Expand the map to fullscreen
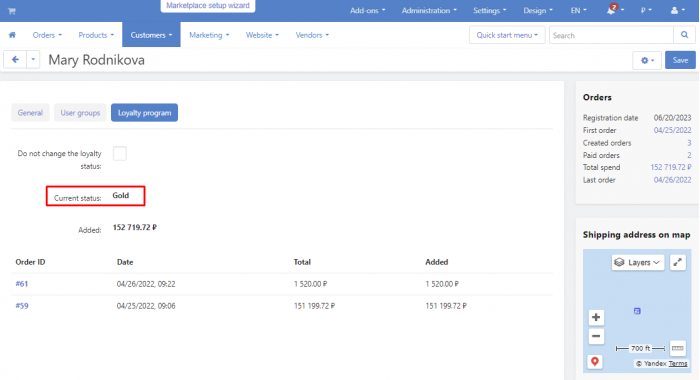The image size is (700, 380). click(677, 262)
